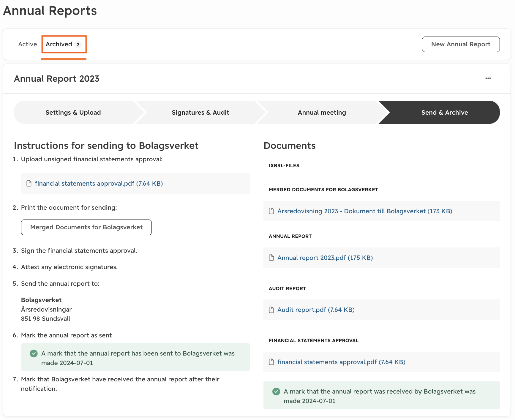Screen dimensions: 515x420
Task: Click the Archived count badge showing 2
Action: tap(78, 45)
